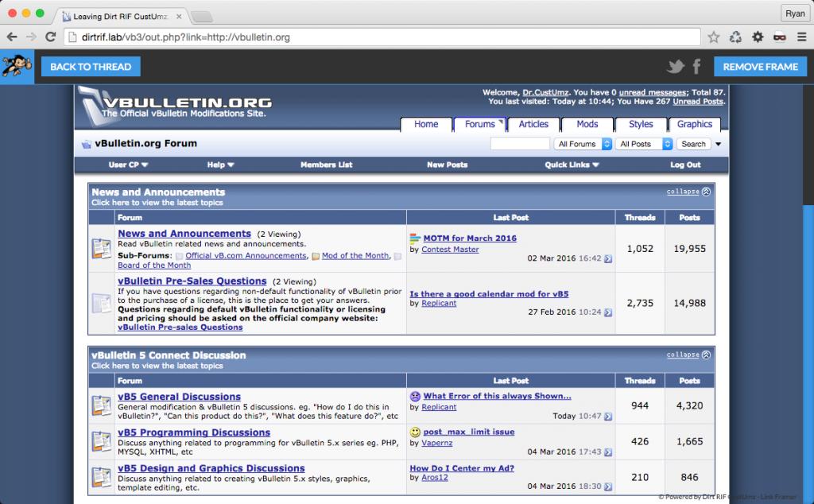Viewport: 814px width, 504px height.
Task: Switch to the Mods tab
Action: tap(587, 124)
